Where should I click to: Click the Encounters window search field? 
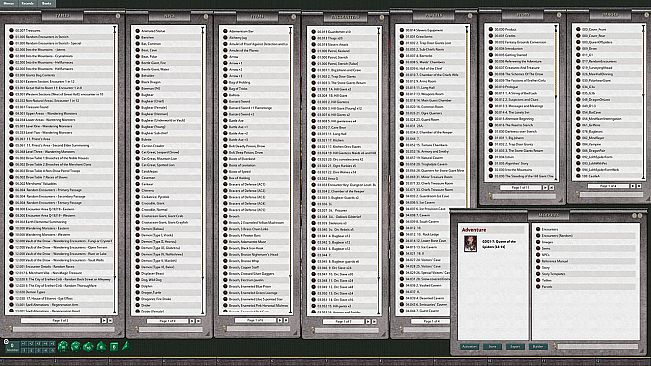(346, 330)
